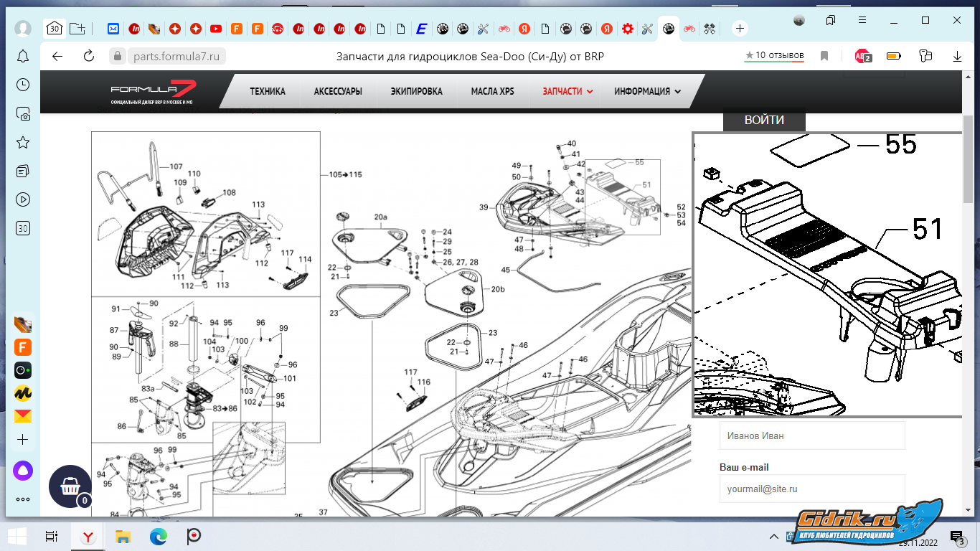Toggle battery saver mode icon
Image resolution: width=980 pixels, height=551 pixels.
pyautogui.click(x=894, y=56)
